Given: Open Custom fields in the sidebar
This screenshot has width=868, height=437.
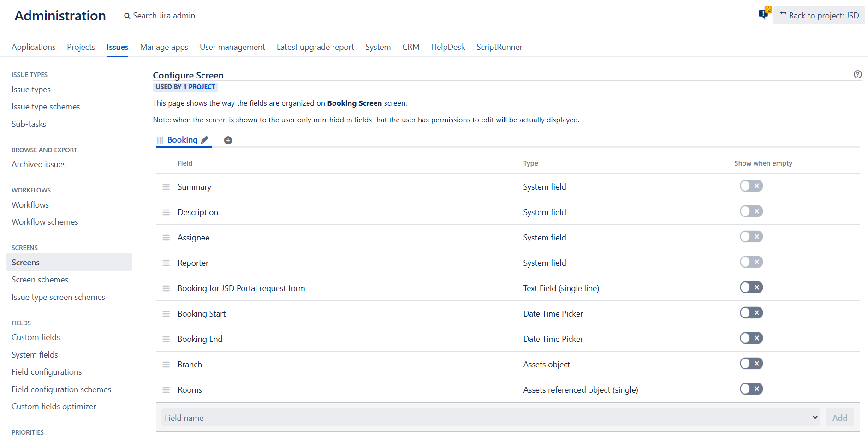Looking at the screenshot, I should (36, 337).
